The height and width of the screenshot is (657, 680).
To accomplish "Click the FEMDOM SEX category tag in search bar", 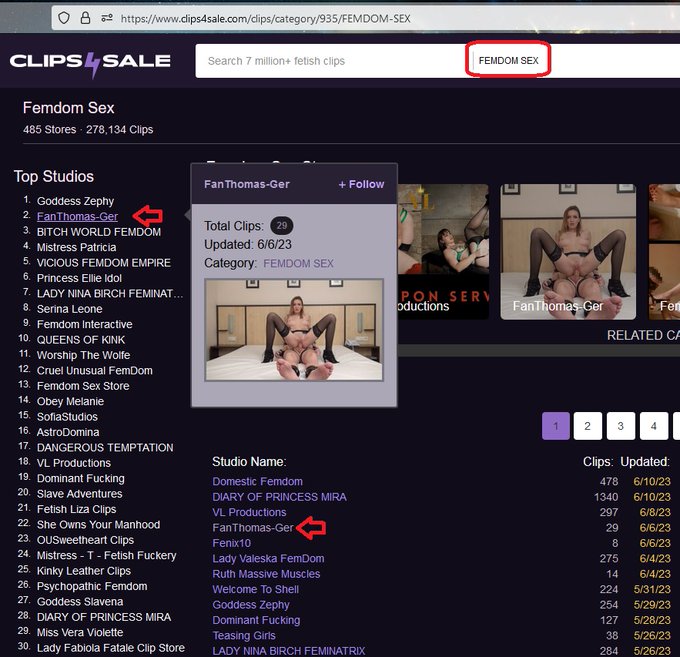I will click(x=508, y=61).
